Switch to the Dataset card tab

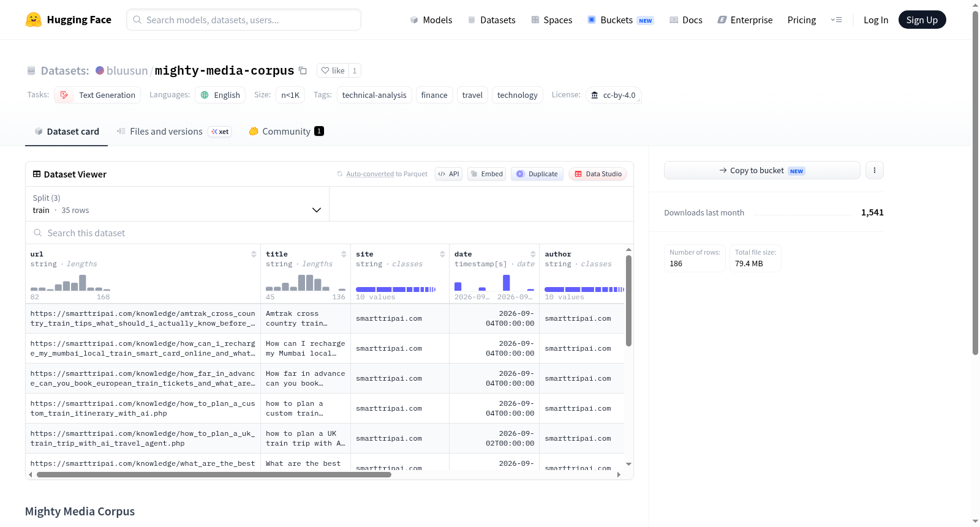(67, 132)
